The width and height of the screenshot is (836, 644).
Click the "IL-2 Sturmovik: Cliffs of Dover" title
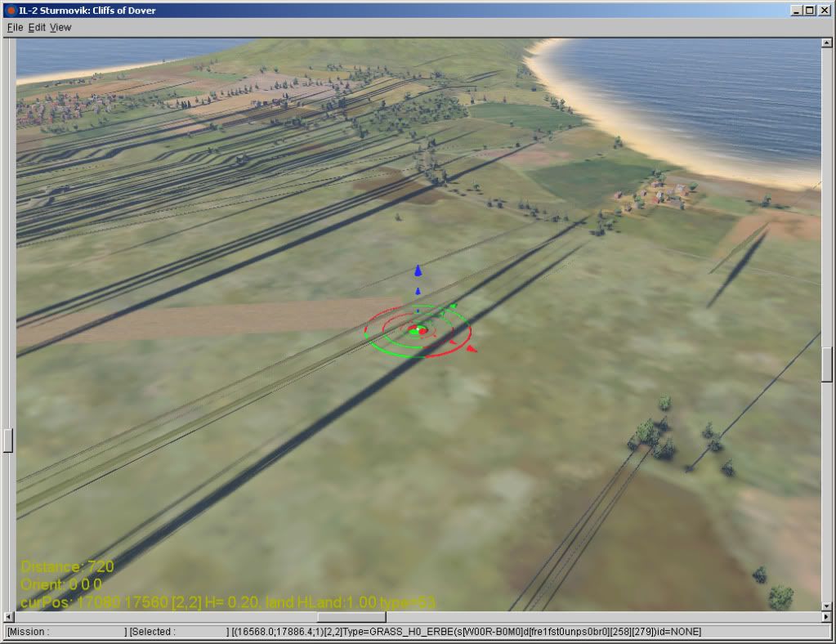point(87,10)
